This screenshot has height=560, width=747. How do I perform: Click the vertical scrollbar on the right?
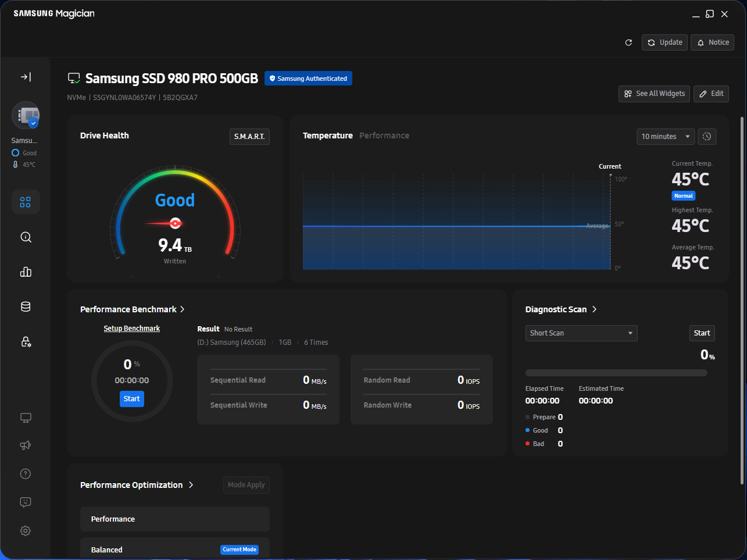coord(742,299)
